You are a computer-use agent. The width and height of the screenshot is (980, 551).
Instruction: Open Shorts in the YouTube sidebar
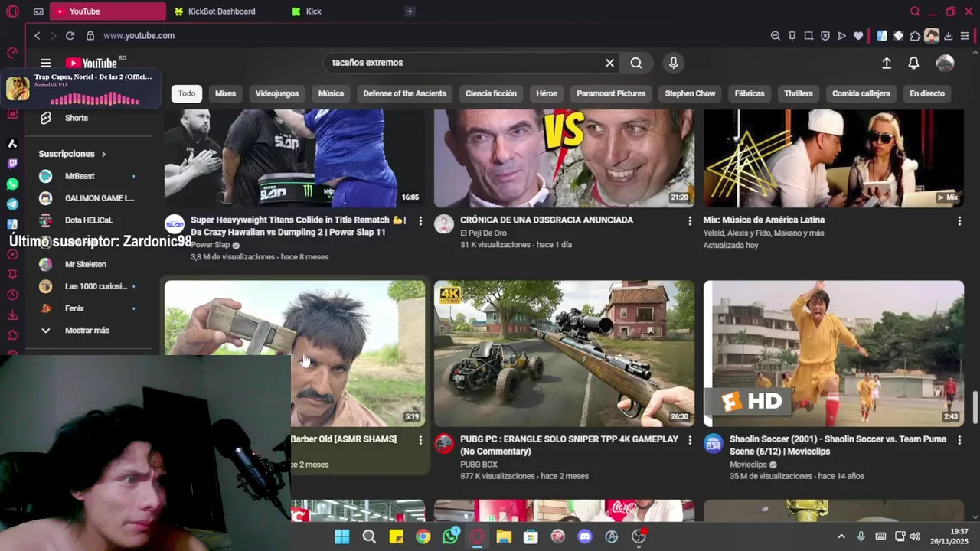pos(76,118)
